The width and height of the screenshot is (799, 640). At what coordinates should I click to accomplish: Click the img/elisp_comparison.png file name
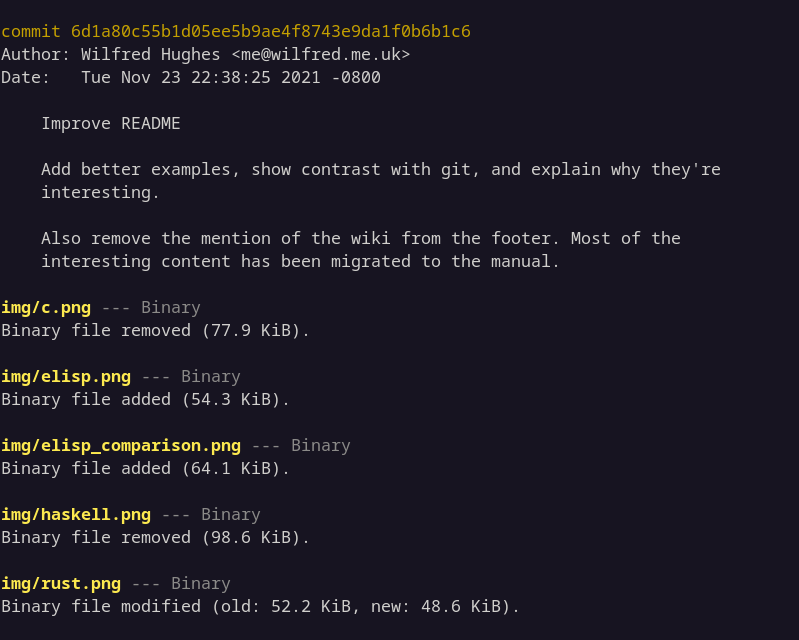click(121, 445)
